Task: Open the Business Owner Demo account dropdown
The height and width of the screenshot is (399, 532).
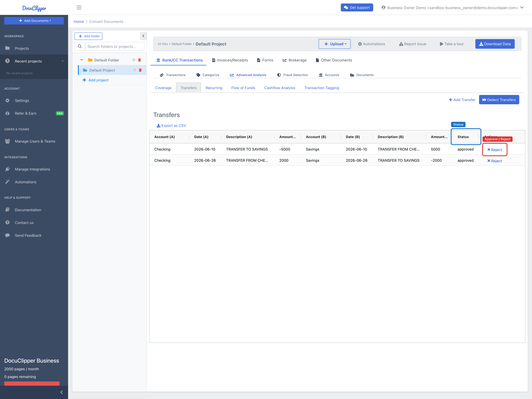Action: (x=452, y=8)
